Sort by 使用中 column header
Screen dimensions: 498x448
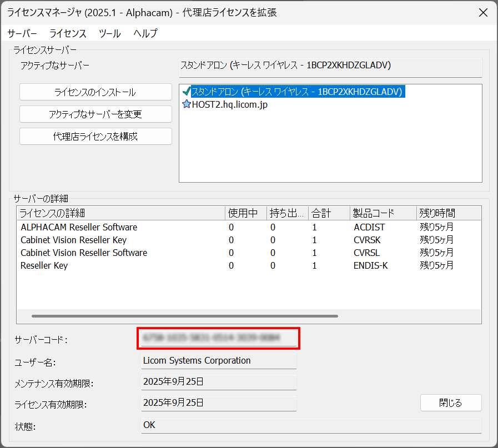pyautogui.click(x=246, y=213)
